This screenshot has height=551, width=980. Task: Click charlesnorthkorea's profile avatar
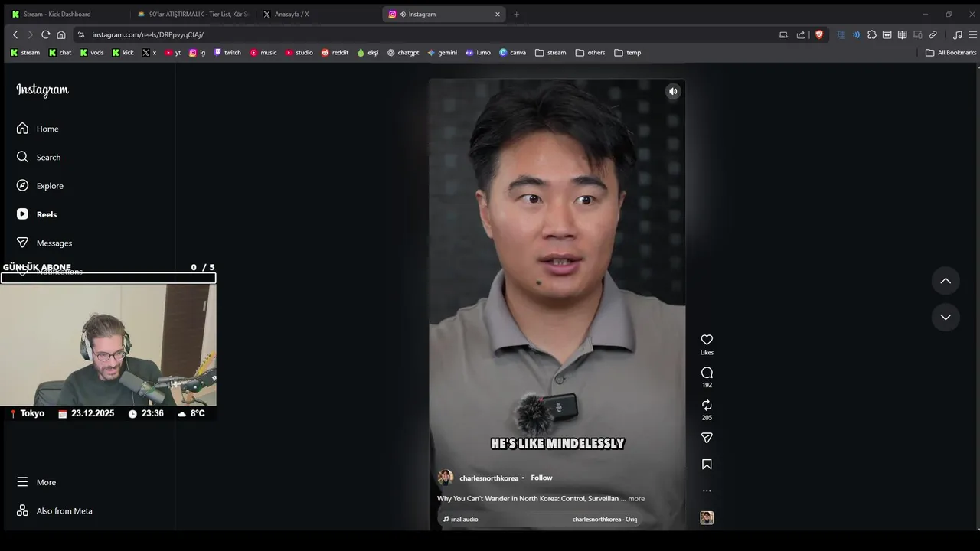click(446, 478)
